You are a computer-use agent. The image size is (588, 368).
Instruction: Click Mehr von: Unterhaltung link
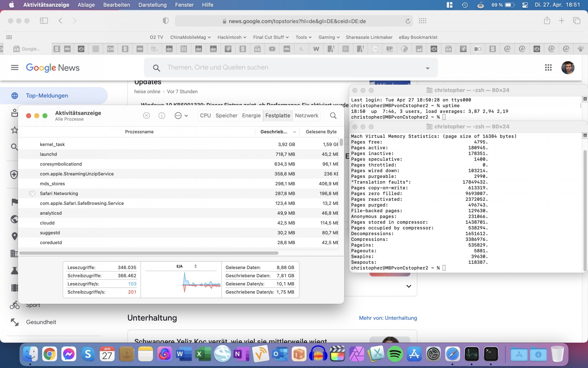coord(388,318)
